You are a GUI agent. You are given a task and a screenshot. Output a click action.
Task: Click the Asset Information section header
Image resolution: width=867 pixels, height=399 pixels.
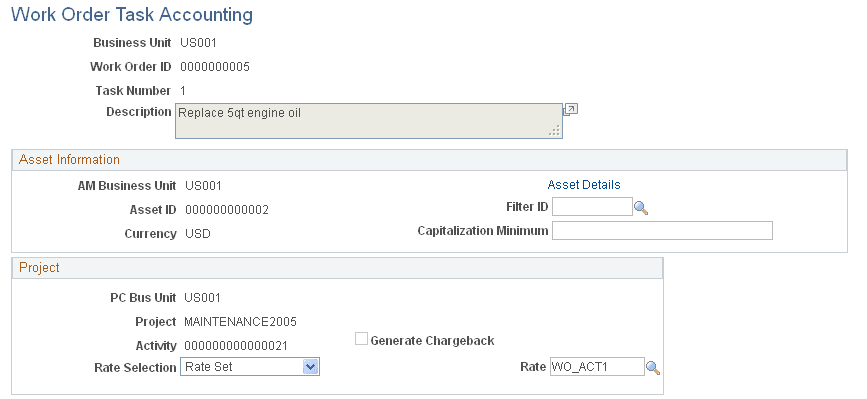429,160
